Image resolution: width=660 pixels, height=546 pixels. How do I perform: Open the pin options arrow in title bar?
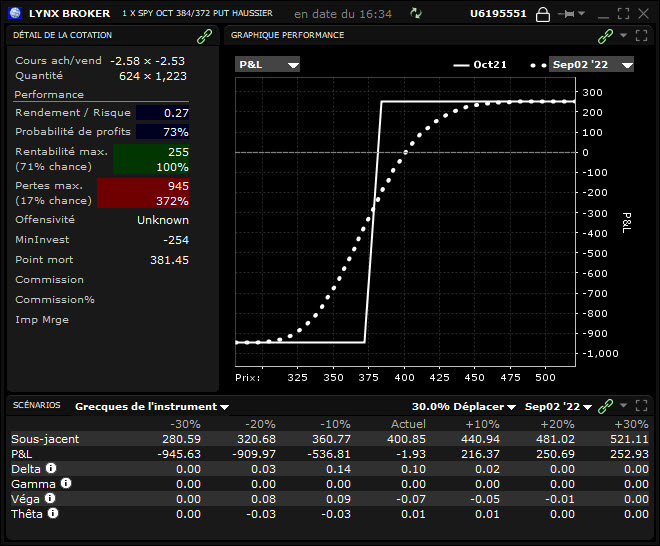582,13
